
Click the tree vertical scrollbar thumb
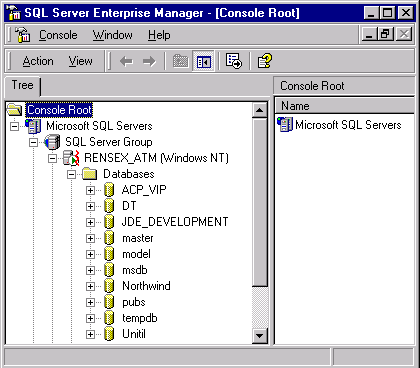pos(260,202)
